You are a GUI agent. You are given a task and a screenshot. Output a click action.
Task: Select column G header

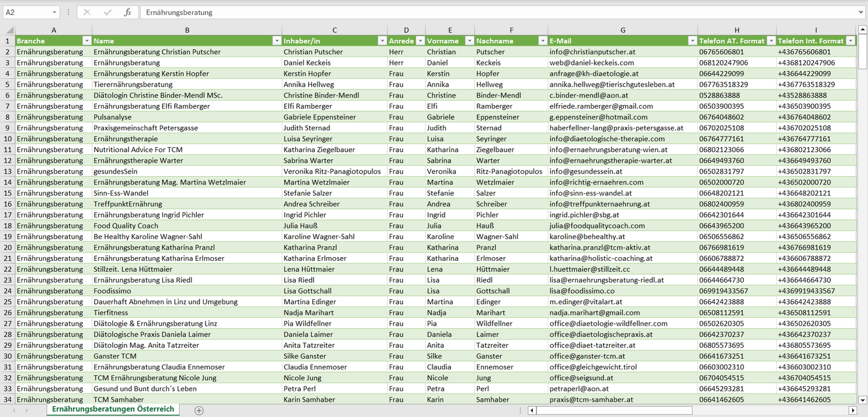tap(622, 30)
